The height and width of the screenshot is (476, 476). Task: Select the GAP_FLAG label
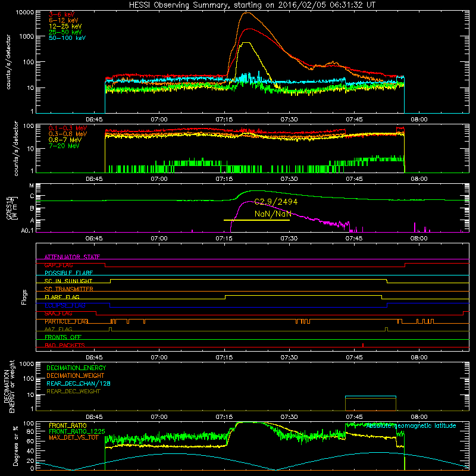[58, 265]
